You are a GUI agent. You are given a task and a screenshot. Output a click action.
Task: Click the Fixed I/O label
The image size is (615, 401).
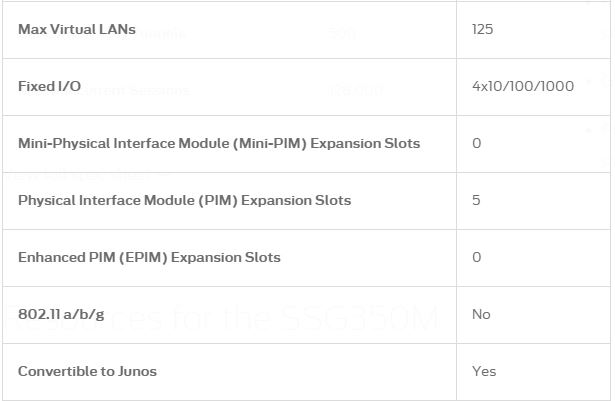pos(49,86)
